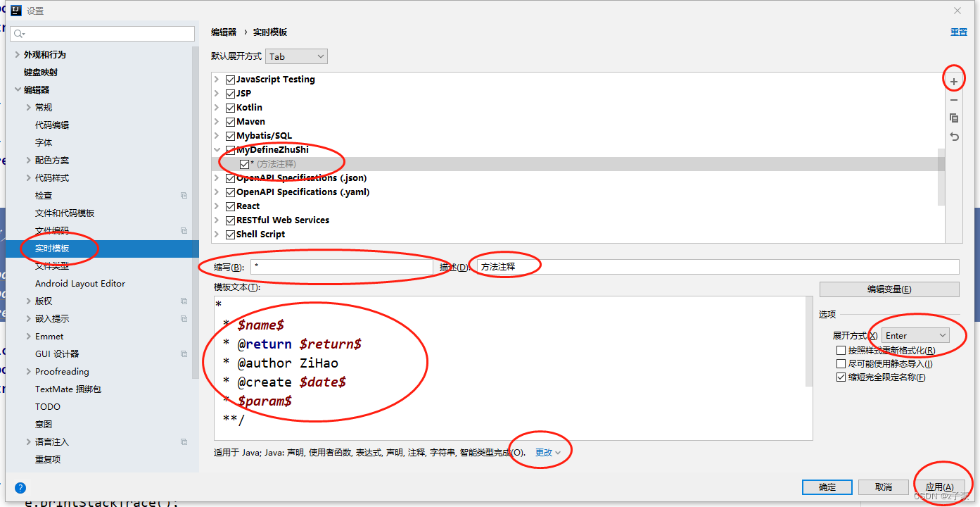Select 实时模板 settings page

point(52,249)
